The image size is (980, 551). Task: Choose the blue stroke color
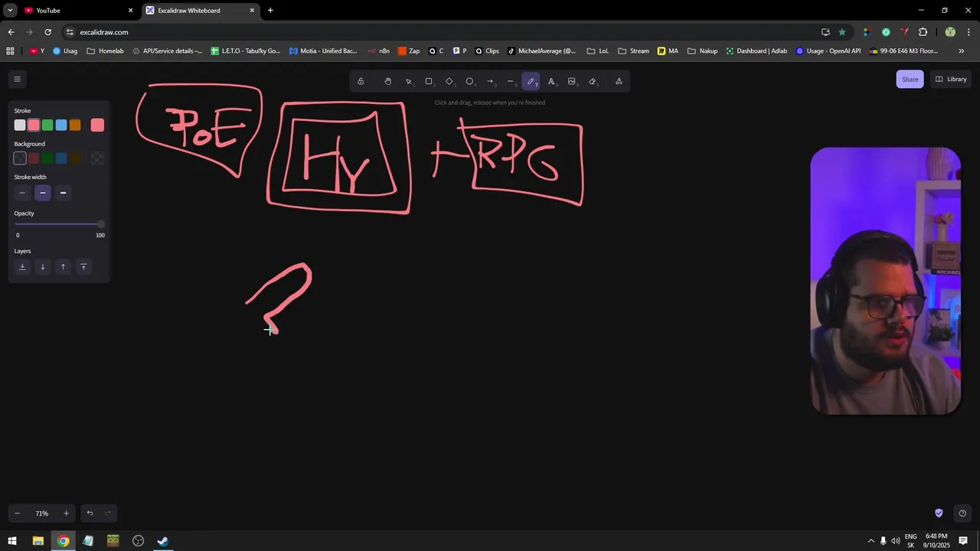[61, 125]
